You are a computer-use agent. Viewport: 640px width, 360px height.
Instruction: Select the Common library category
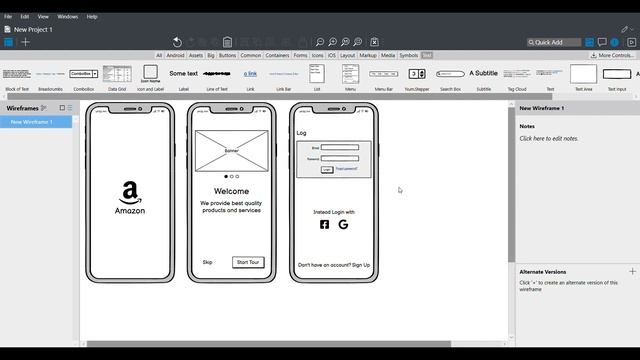tap(251, 55)
